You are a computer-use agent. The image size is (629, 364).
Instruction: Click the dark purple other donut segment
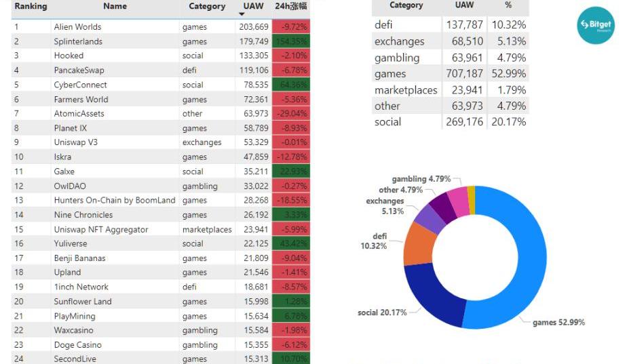[444, 207]
